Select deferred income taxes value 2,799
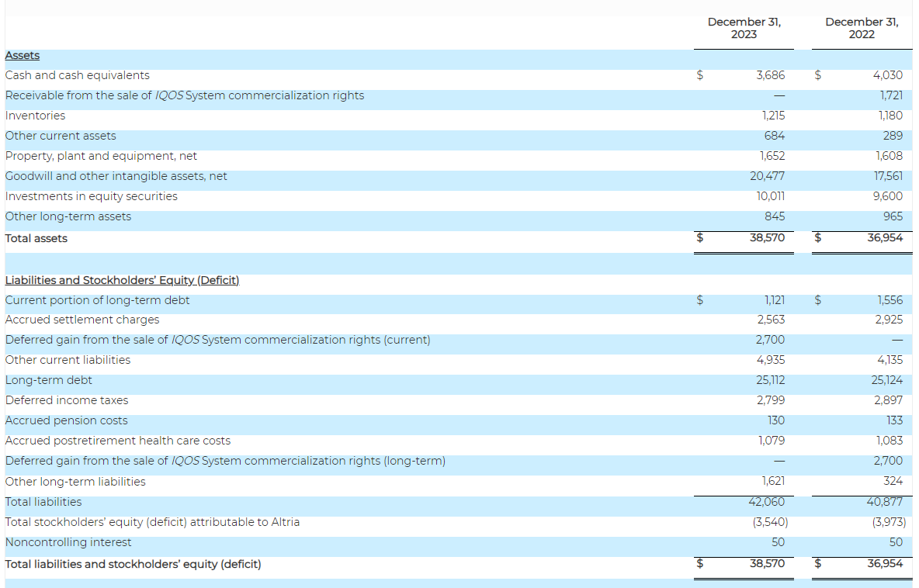 (x=772, y=400)
